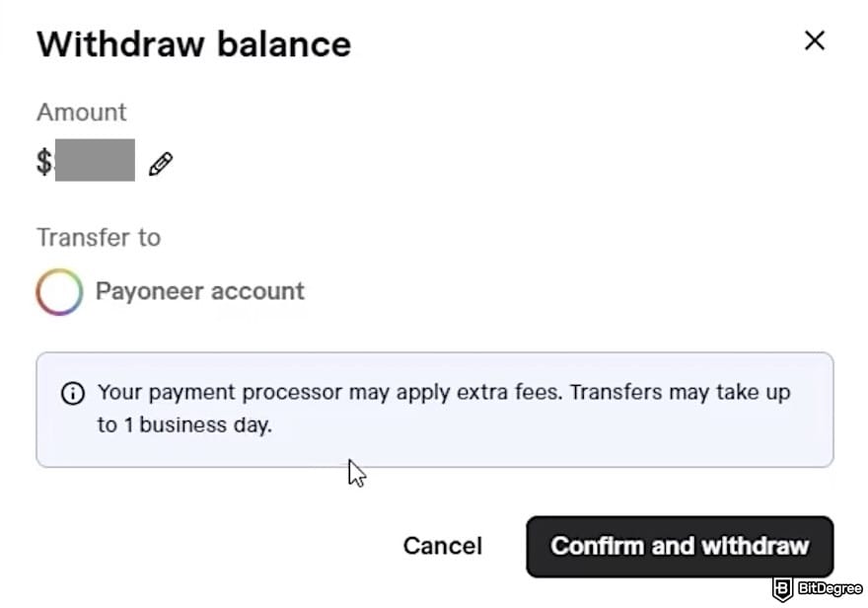Click the dollar sign before the amount
Viewport: 868px width, 608px height.
click(41, 161)
